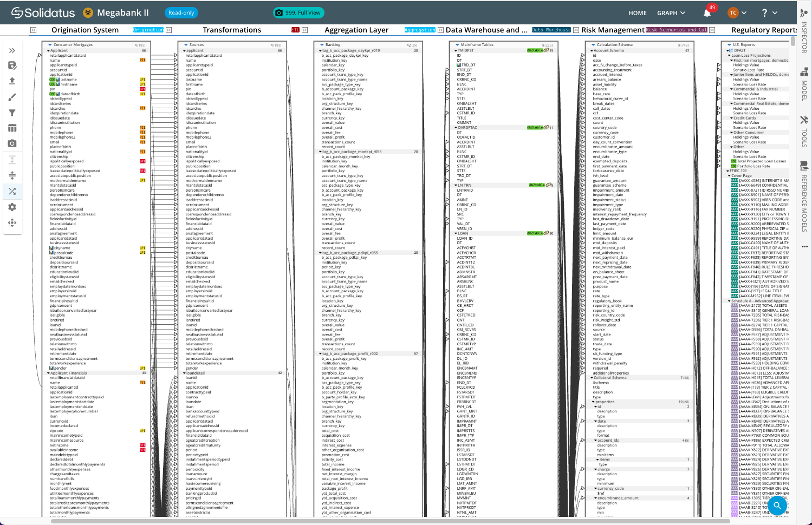The height and width of the screenshot is (525, 812).
Task: Open the INSPECTOR side panel tab
Action: tap(804, 31)
